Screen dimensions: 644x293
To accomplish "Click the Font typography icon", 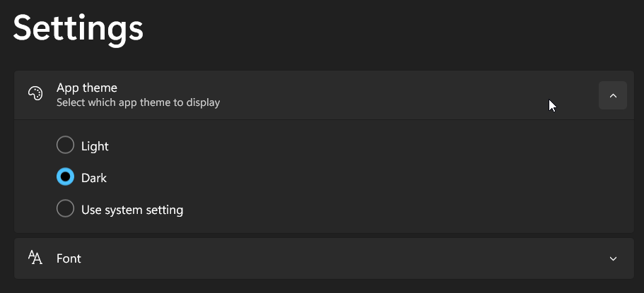I will [x=35, y=258].
